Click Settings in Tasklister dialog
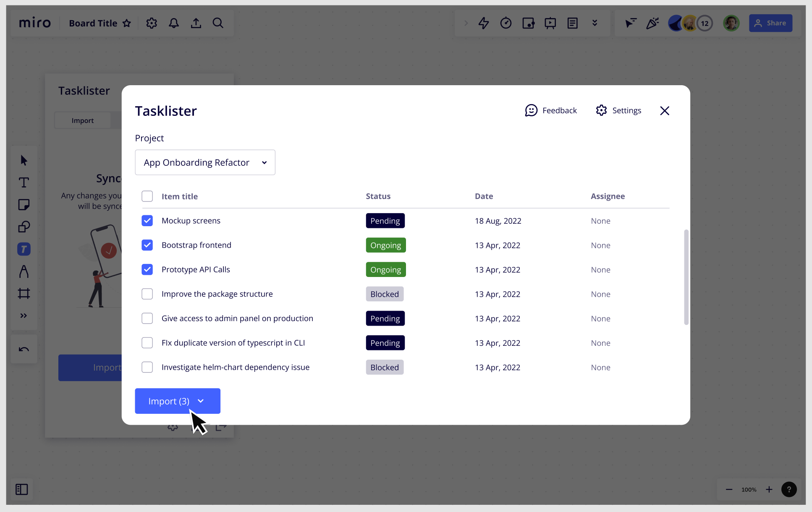The image size is (812, 512). tap(618, 110)
